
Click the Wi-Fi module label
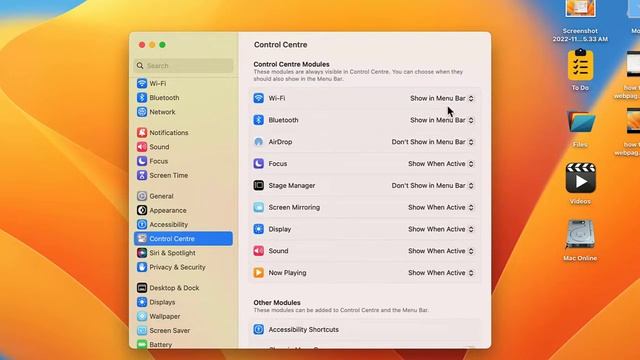(277, 98)
